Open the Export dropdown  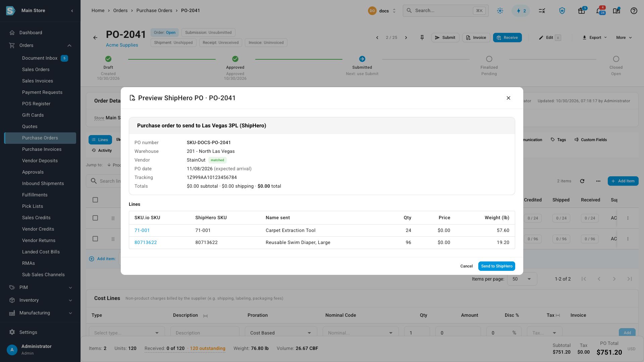pos(594,38)
